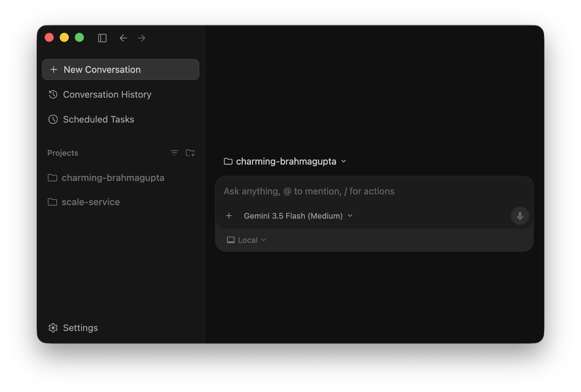Add a new project folder
The image size is (581, 392).
(x=190, y=153)
